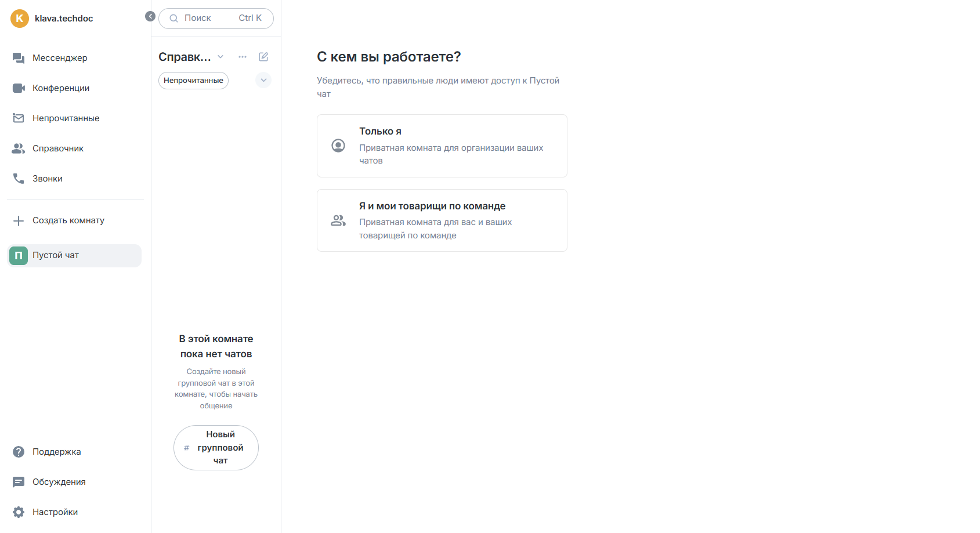Open klava.techdoc account menu

click(52, 19)
